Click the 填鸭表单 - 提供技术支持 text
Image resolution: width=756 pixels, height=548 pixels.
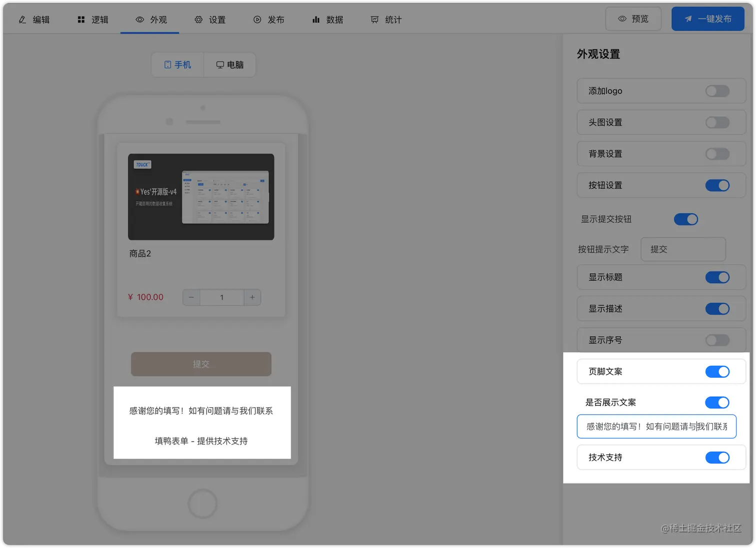coord(201,441)
